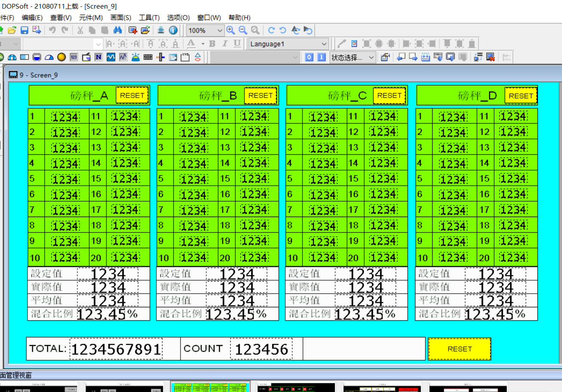Click RESET button in 磅秤_A header
Image resolution: width=562 pixels, height=392 pixels.
coord(132,95)
